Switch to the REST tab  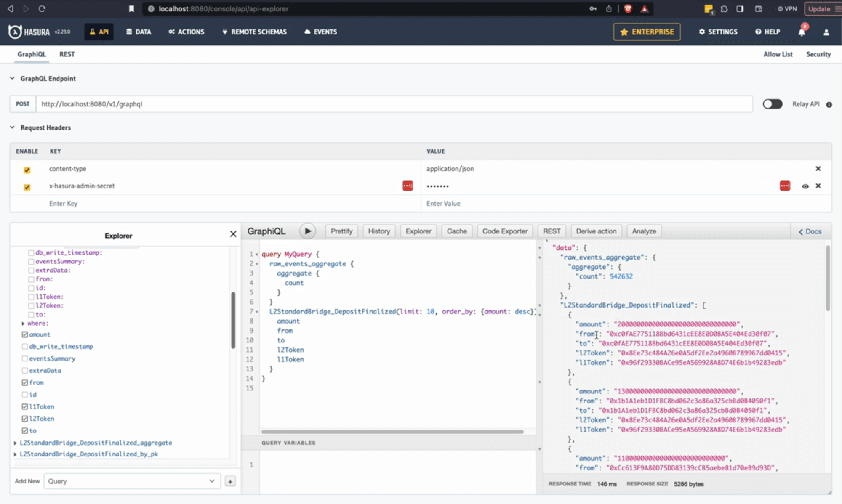[x=67, y=54]
